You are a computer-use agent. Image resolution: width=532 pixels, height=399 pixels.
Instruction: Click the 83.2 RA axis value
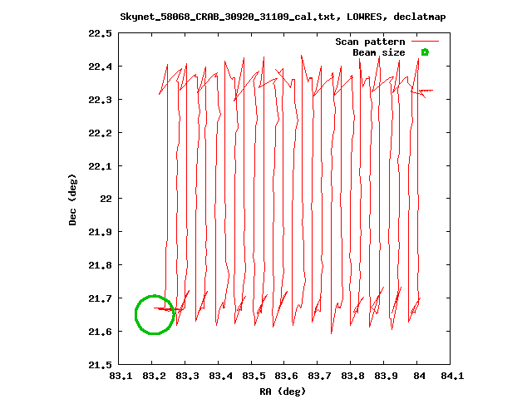coord(154,376)
